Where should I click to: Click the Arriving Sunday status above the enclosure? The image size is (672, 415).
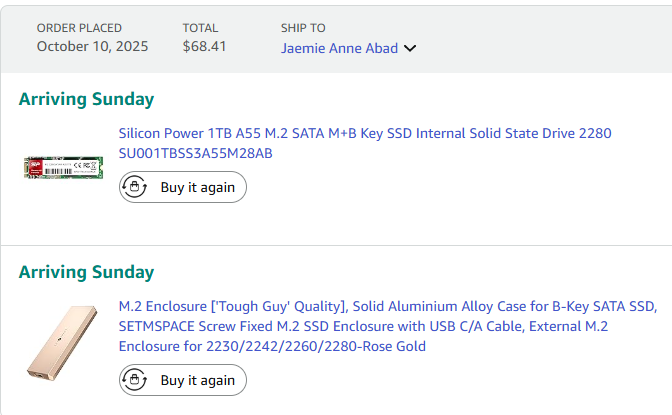pyautogui.click(x=86, y=272)
